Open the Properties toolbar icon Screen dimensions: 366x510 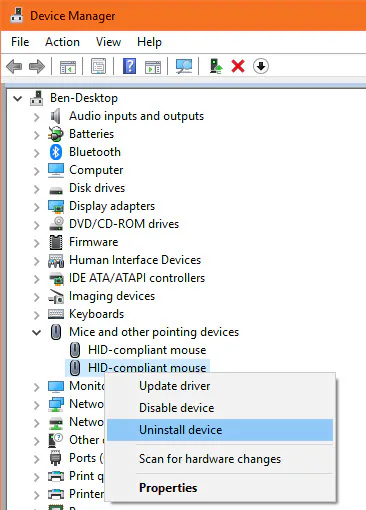[98, 66]
